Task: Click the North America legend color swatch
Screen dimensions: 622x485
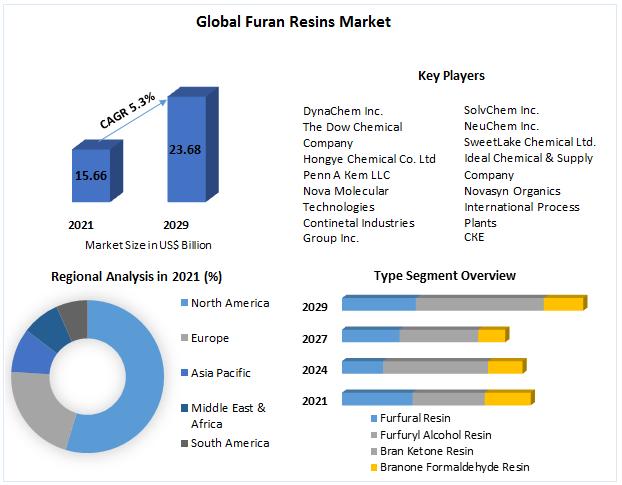Action: pyautogui.click(x=184, y=303)
